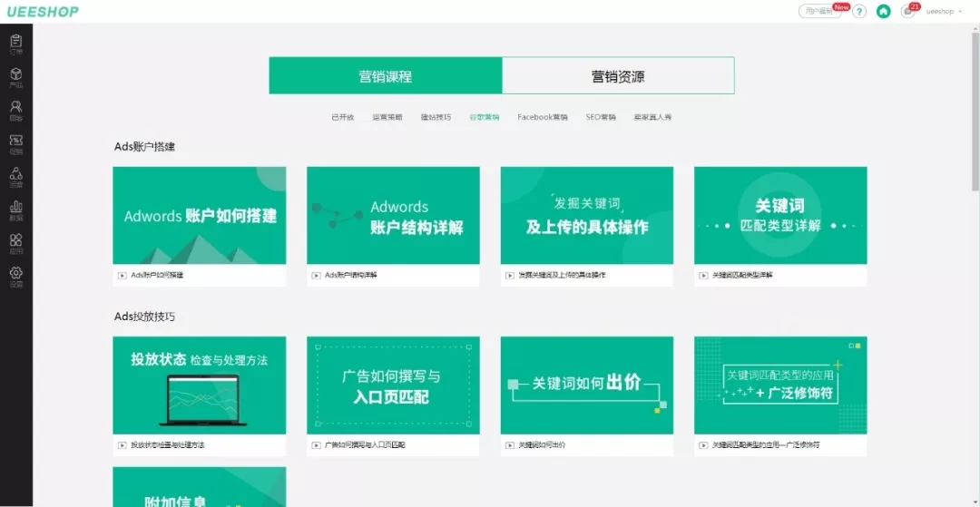Screen dimensions: 980x507
Task: Open the Products cube icon in the sidebar
Action: [15, 77]
